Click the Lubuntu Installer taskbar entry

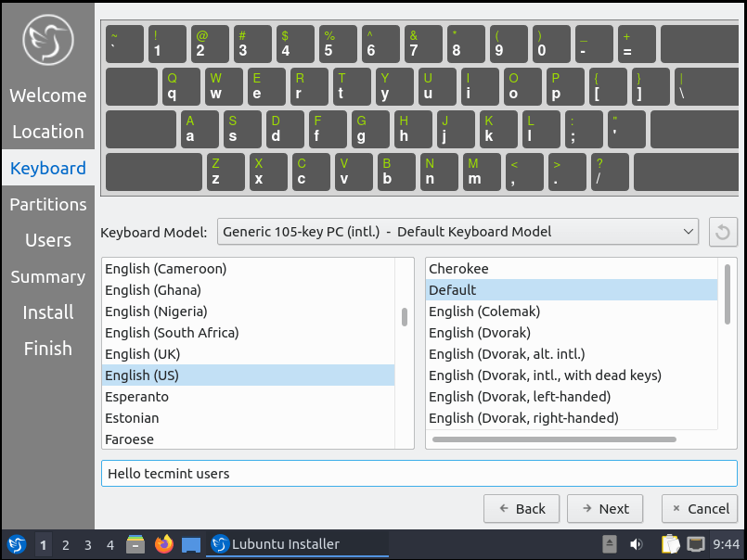pos(297,544)
